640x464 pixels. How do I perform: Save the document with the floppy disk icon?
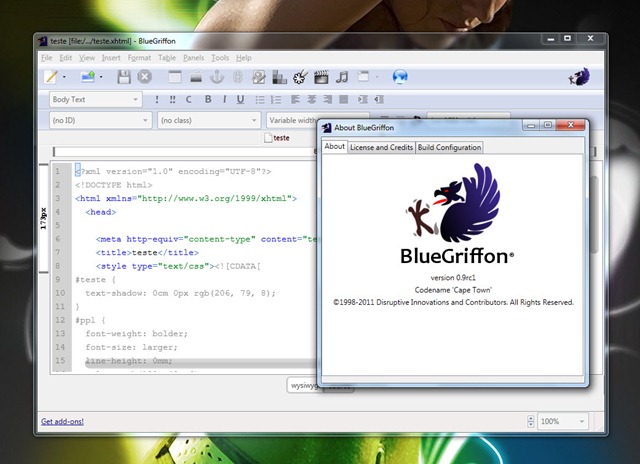(x=124, y=77)
